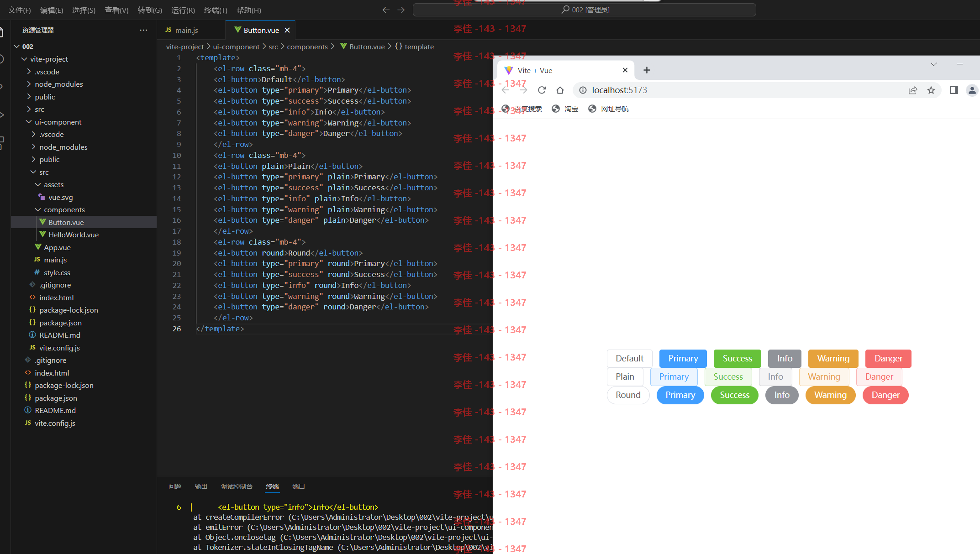The image size is (980, 554).
Task: Click the VS Code command search box
Action: click(585, 10)
